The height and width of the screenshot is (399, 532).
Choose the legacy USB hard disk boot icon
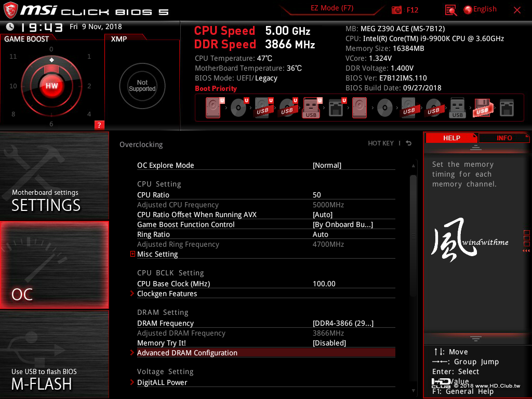tap(409, 108)
